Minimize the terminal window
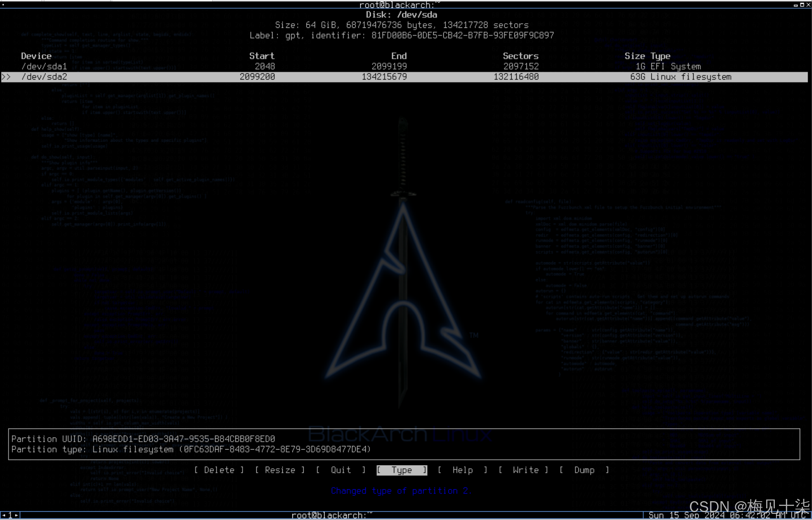 [x=796, y=5]
